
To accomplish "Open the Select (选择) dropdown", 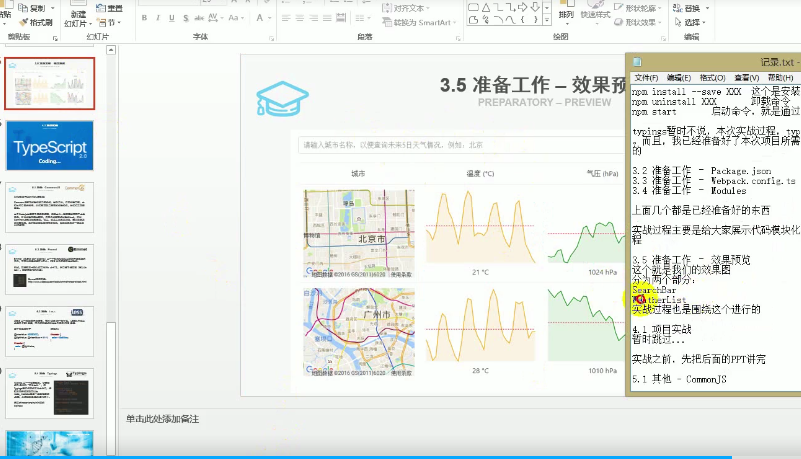I will (690, 22).
